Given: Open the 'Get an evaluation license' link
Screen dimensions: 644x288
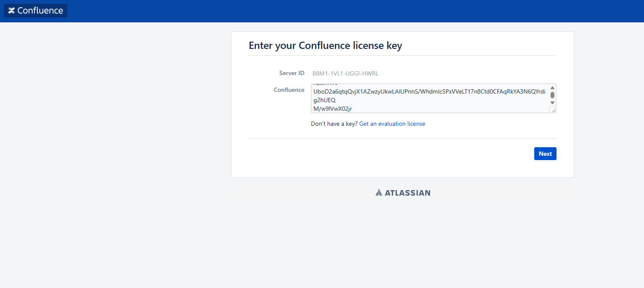Looking at the screenshot, I should pos(392,124).
